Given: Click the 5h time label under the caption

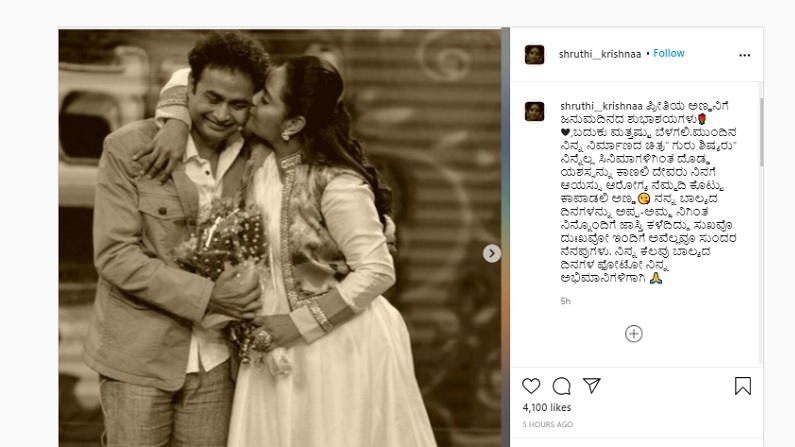Looking at the screenshot, I should point(565,301).
